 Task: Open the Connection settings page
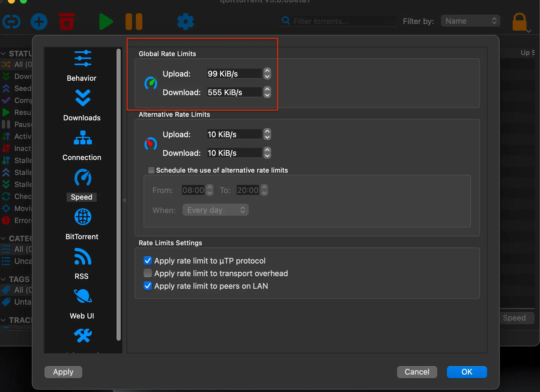(82, 145)
